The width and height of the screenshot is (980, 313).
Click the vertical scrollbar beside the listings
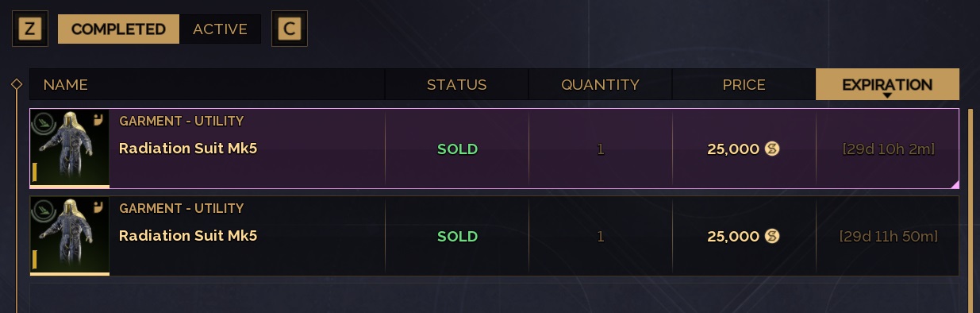pyautogui.click(x=970, y=211)
